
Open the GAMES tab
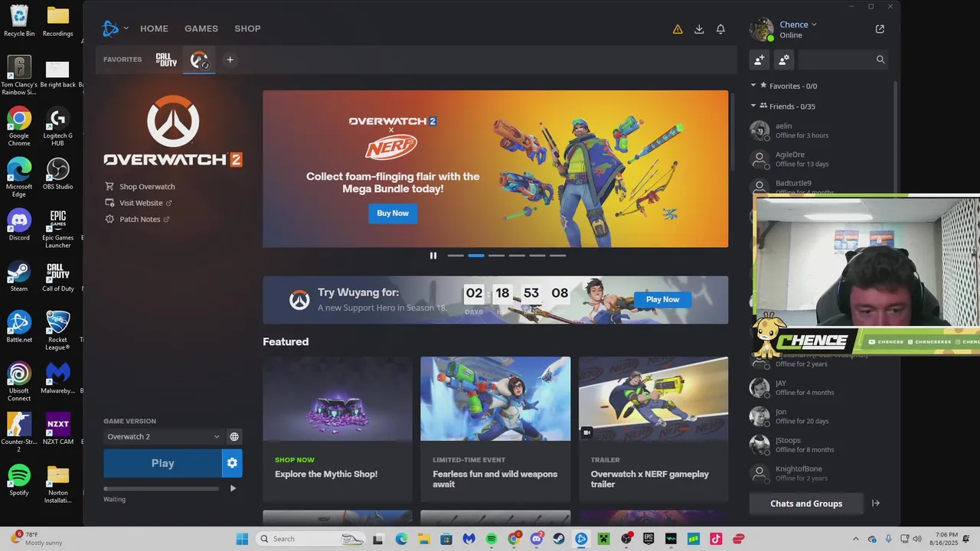[201, 28]
